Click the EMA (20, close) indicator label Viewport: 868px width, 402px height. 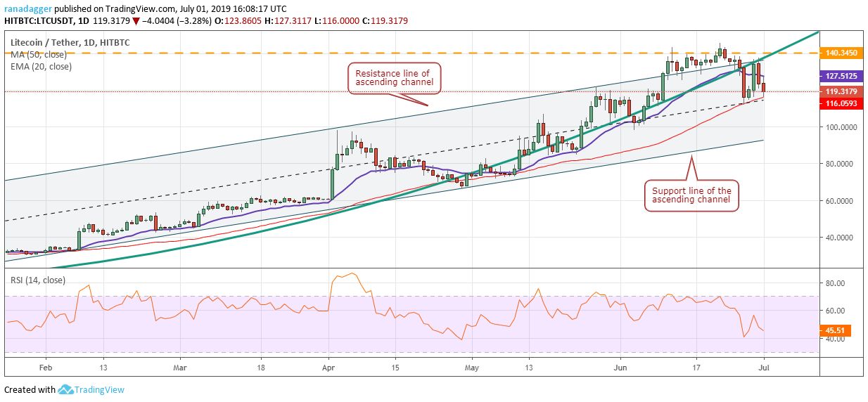pyautogui.click(x=42, y=66)
